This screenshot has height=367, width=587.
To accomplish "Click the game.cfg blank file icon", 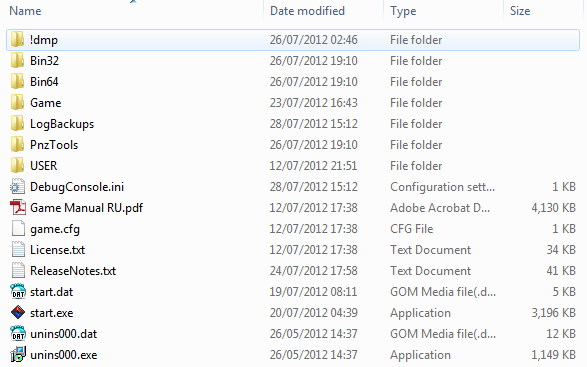I will point(18,228).
